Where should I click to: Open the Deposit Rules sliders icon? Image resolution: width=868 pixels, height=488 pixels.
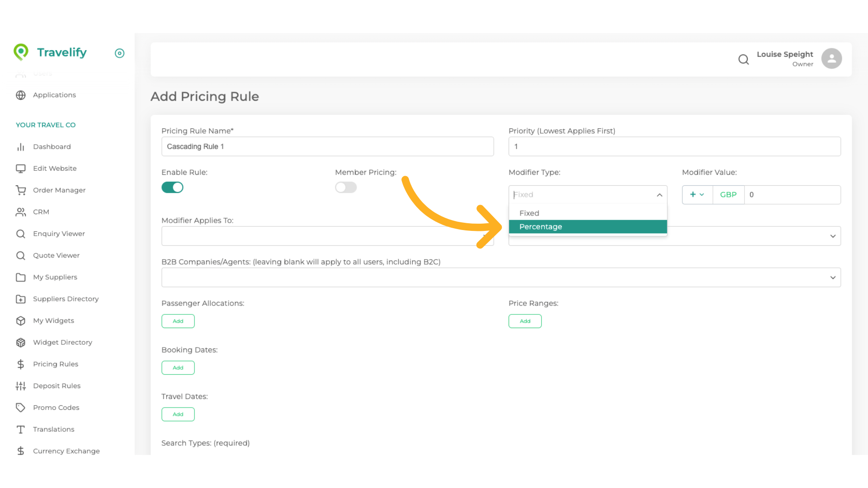[21, 385]
